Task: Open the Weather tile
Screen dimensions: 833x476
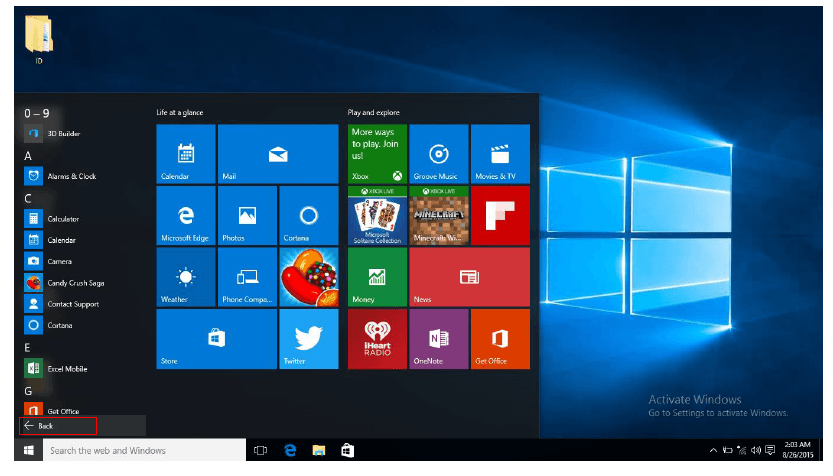Action: coord(186,277)
